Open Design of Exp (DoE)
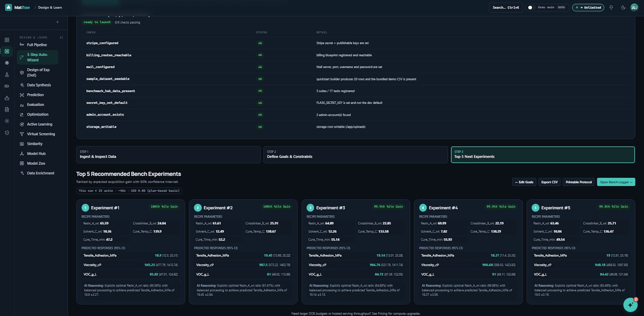Image resolution: width=644 pixels, height=316 pixels. pos(37,73)
